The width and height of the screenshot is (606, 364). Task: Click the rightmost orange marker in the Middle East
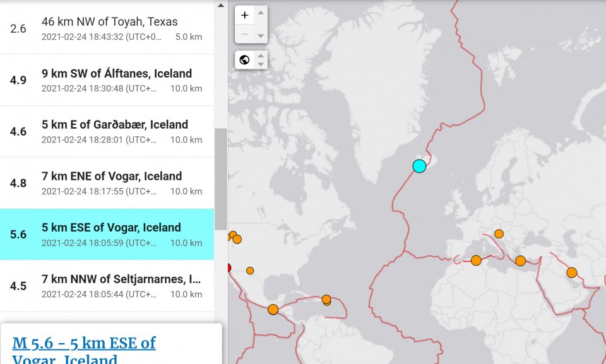[571, 273]
